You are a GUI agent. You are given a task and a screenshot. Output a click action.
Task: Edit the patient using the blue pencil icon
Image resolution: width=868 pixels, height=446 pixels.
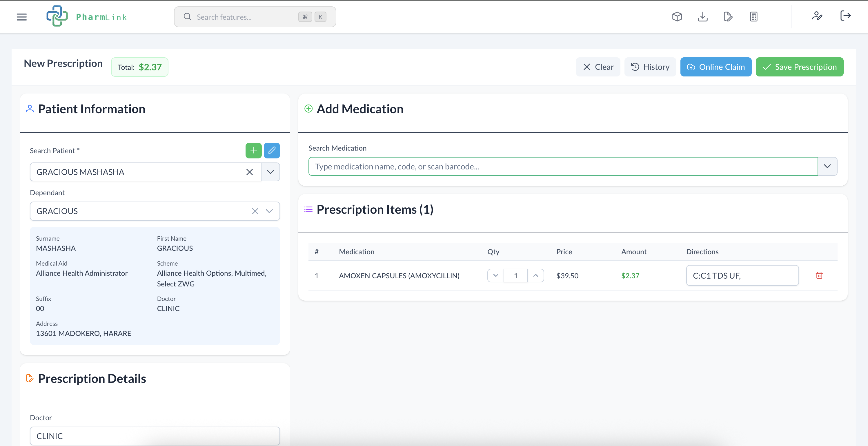pos(272,151)
